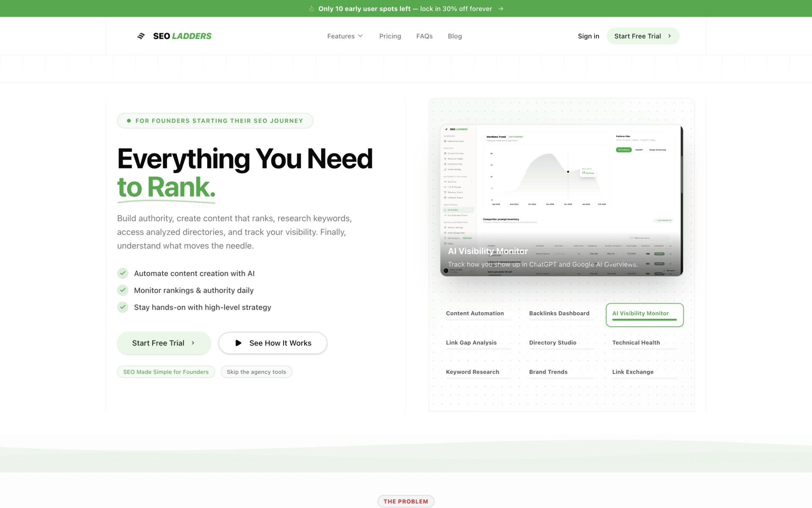Click the Sign in link
The height and width of the screenshot is (508, 812).
click(588, 36)
